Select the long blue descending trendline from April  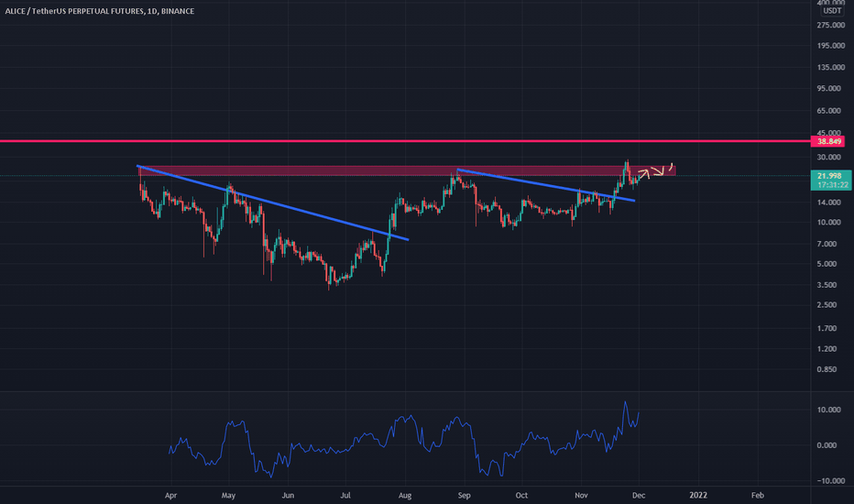pos(272,203)
